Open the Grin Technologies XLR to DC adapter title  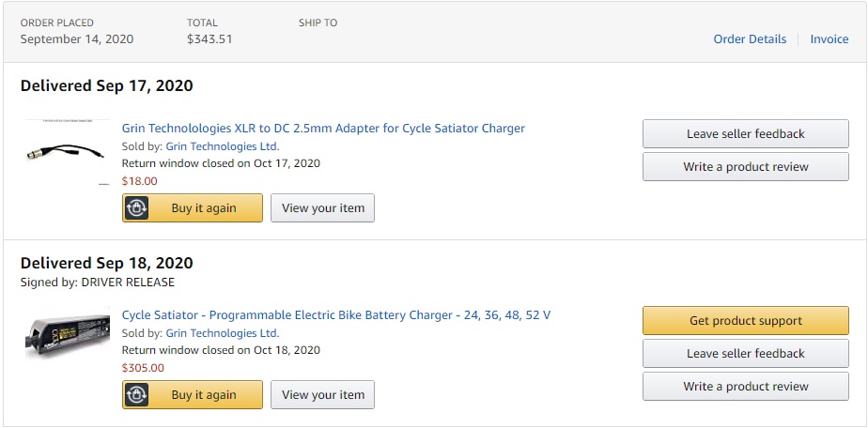click(323, 129)
